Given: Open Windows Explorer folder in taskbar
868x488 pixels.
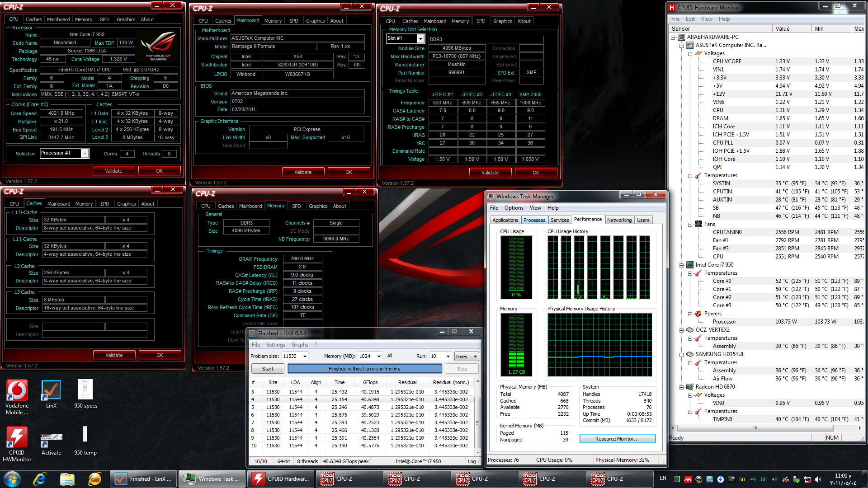Looking at the screenshot, I should (x=67, y=479).
